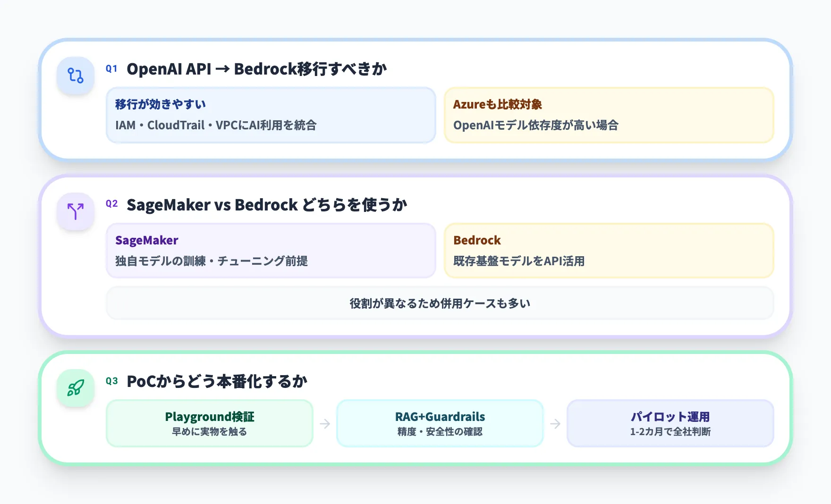Select the RAG+Guardrails step
831x504 pixels.
pos(440,423)
